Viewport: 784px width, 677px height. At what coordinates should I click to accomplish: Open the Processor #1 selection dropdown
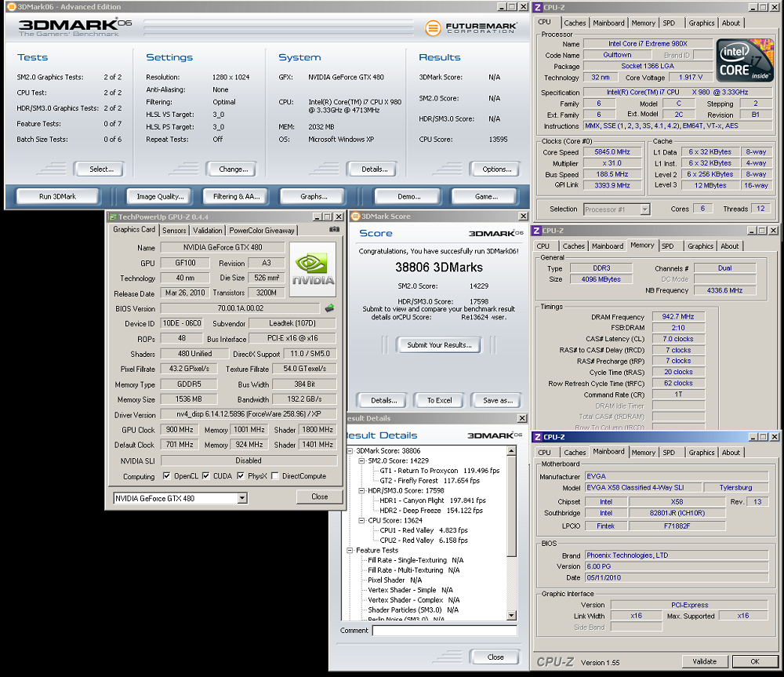pyautogui.click(x=645, y=209)
